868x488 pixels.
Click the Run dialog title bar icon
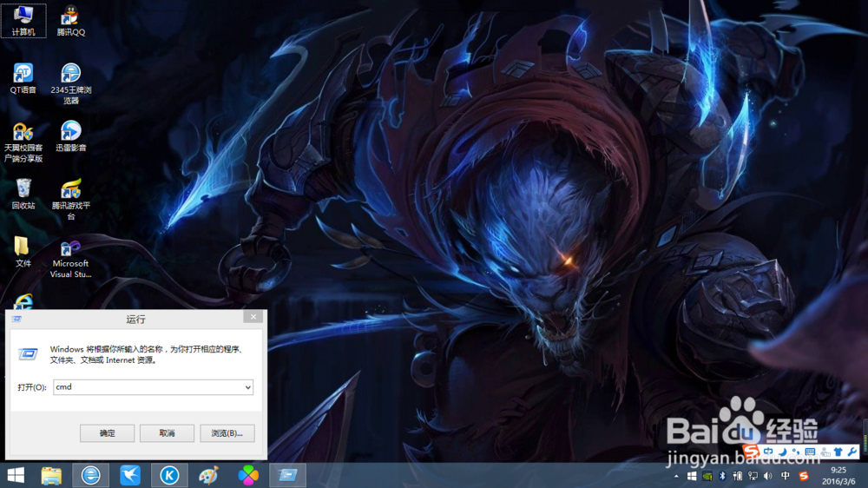tap(16, 319)
